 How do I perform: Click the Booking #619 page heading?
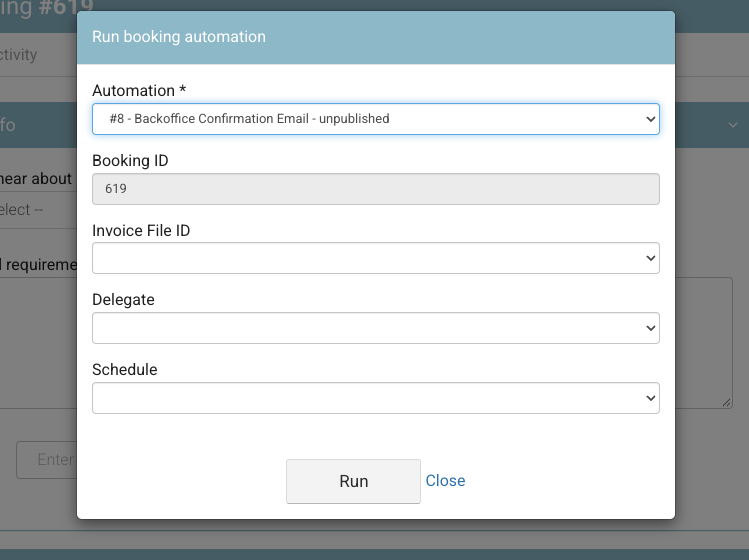click(x=47, y=8)
